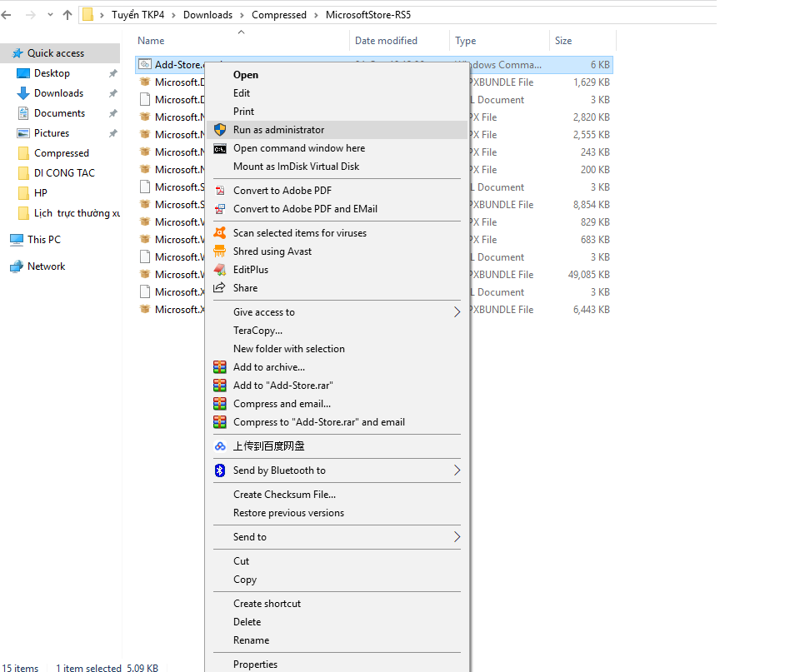
Task: Sort files by the Size column header
Action: pos(564,41)
